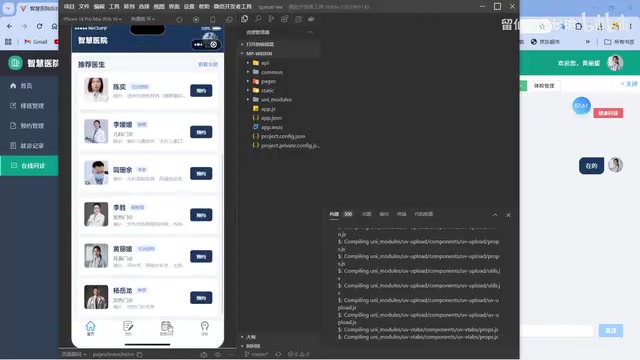Open the 所有书签 bookmarks folder
The height and width of the screenshot is (360, 640).
coord(619,42)
